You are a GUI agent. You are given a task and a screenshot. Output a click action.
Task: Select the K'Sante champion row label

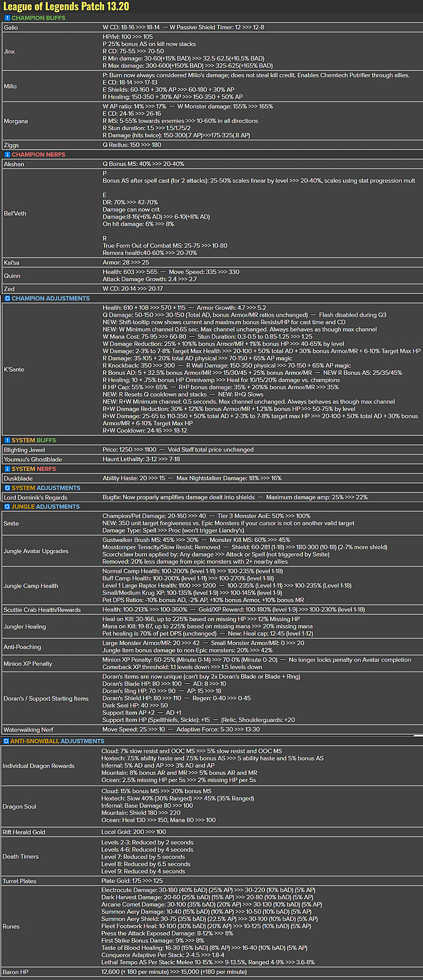click(x=14, y=369)
